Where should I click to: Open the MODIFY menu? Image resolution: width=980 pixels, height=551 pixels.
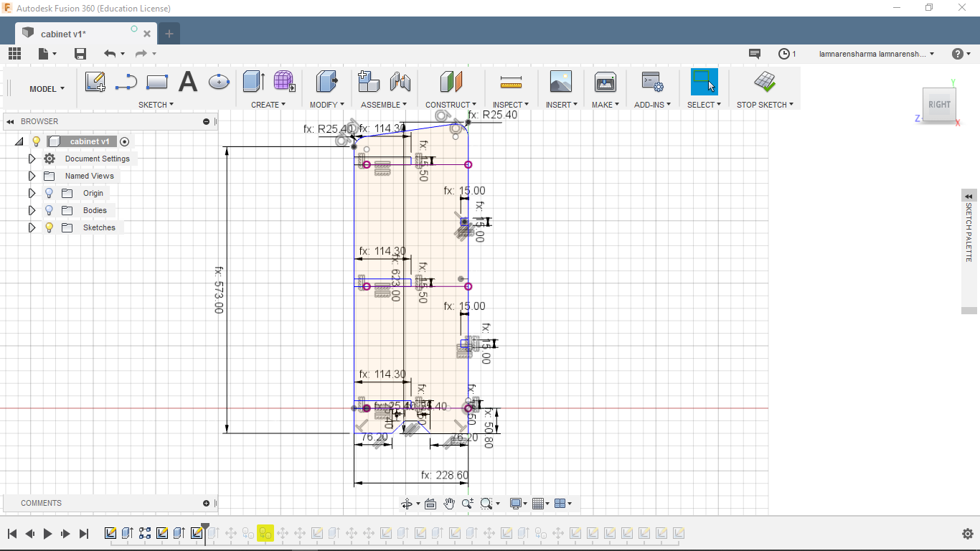pyautogui.click(x=327, y=105)
